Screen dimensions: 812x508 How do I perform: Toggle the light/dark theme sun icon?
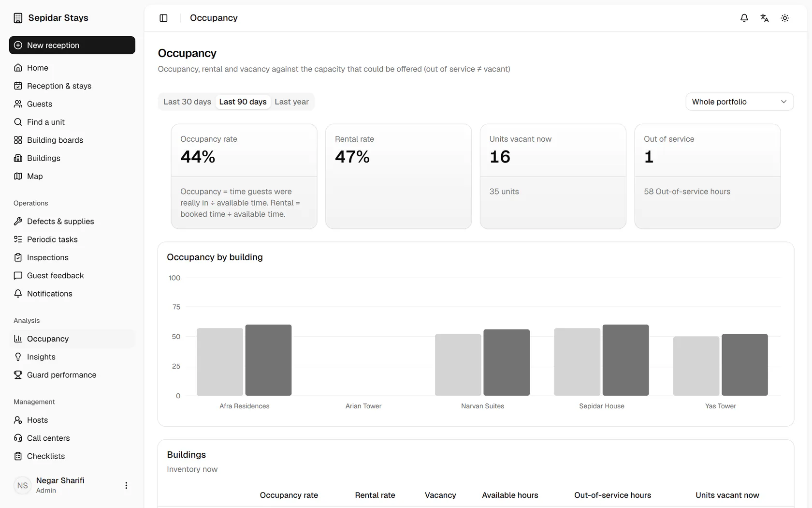(x=785, y=18)
